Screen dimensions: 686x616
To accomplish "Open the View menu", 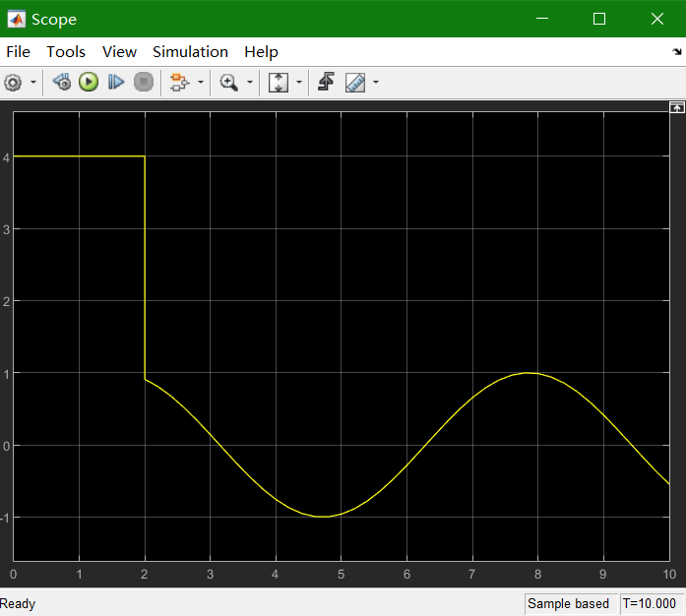I will pyautogui.click(x=119, y=52).
